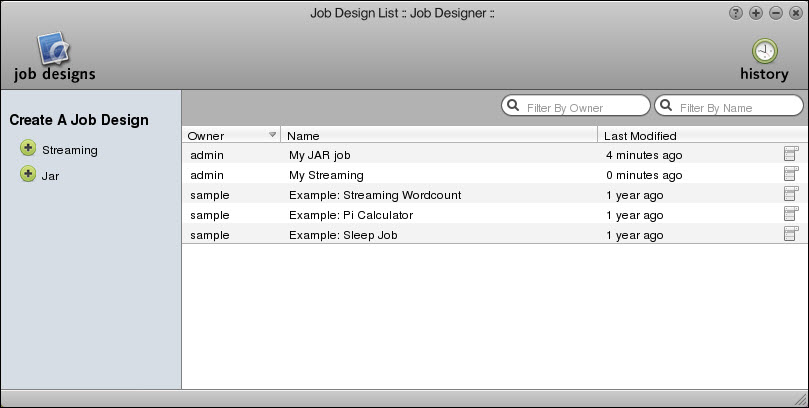Image resolution: width=809 pixels, height=408 pixels.
Task: Open actions icon for Pi Calculator example
Action: pyautogui.click(x=791, y=214)
